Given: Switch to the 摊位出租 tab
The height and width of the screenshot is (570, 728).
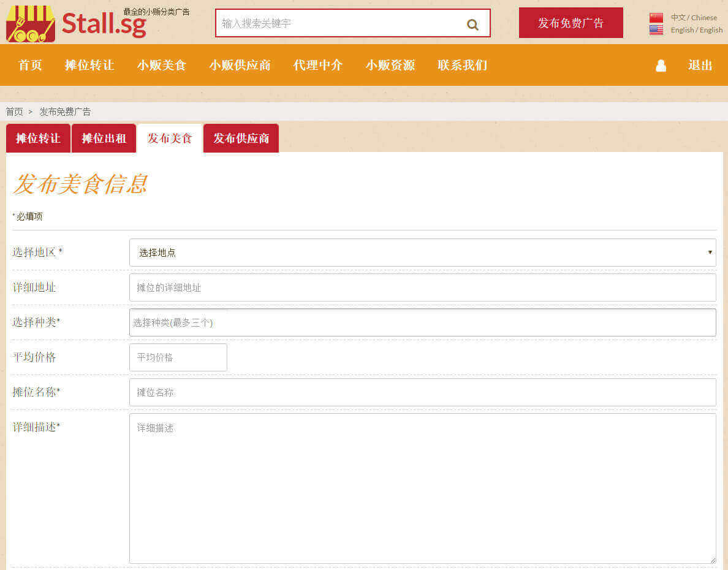Looking at the screenshot, I should coord(104,139).
